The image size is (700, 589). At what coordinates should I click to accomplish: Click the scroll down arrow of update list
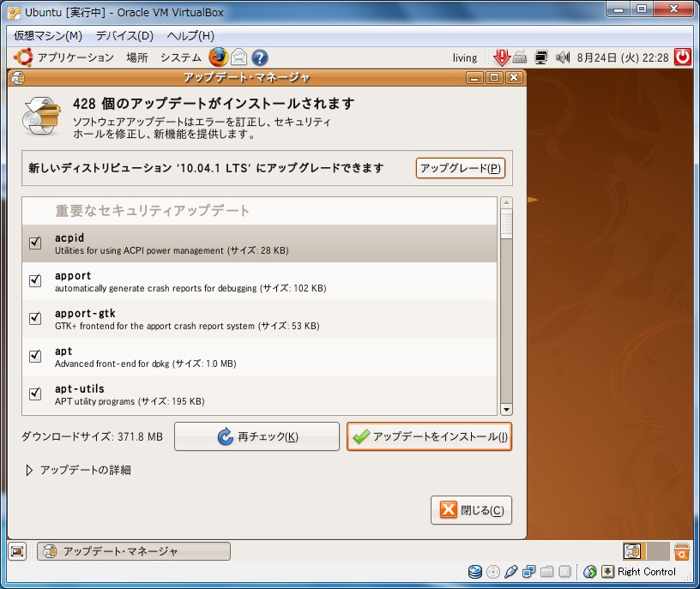[x=506, y=409]
